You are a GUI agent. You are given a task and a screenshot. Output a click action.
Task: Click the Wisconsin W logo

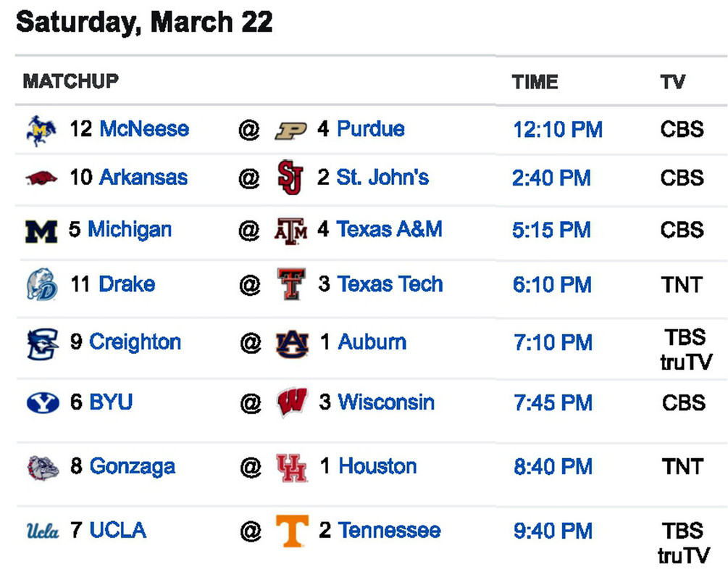292,402
